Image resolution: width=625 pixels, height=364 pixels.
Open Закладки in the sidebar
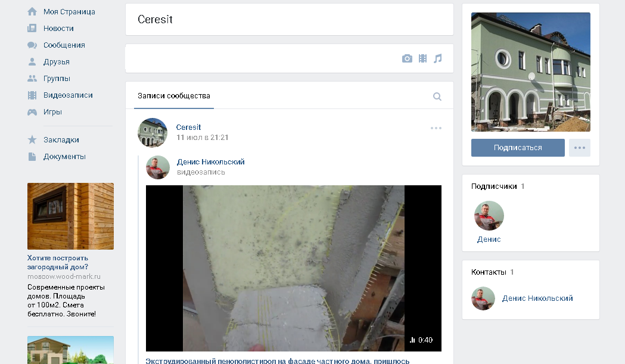pos(61,140)
